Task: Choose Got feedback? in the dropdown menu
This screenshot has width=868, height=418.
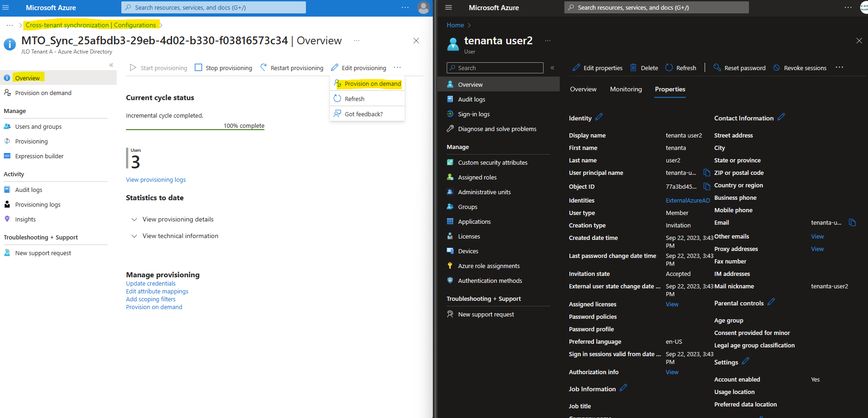Action: pyautogui.click(x=367, y=114)
